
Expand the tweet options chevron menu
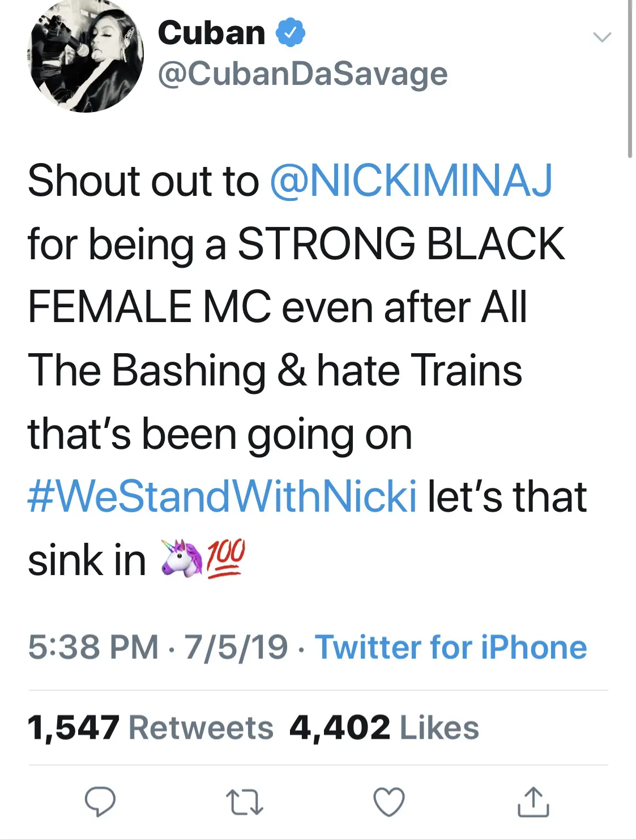[x=601, y=37]
